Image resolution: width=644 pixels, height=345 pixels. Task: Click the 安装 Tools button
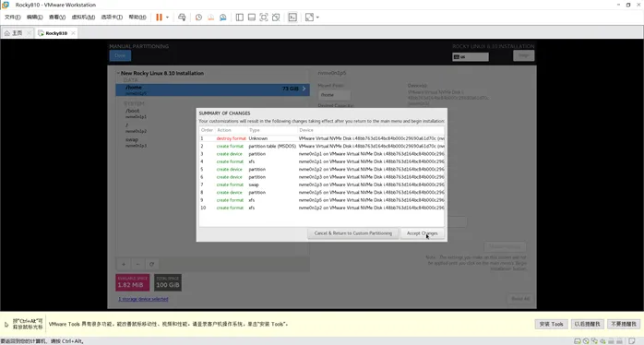point(552,324)
